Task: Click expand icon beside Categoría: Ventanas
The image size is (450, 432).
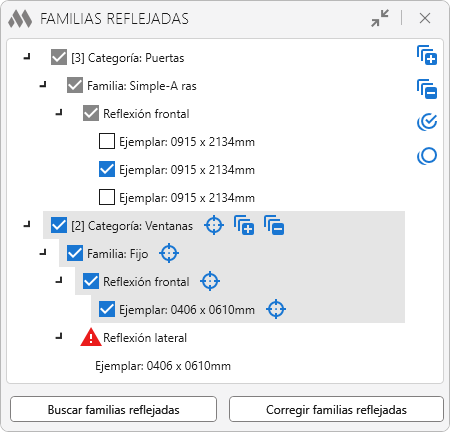Action: point(244,226)
